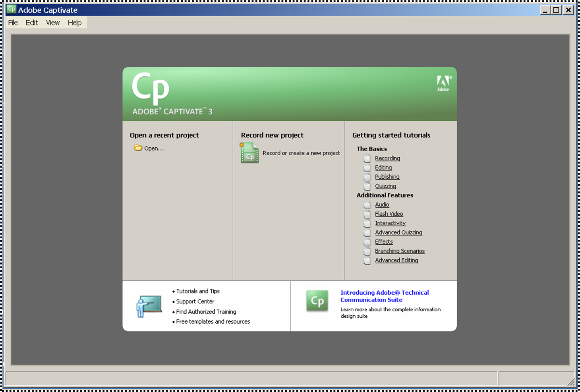Screen dimensions: 580x392
Task: Open the Recording tutorial link
Action: click(387, 158)
